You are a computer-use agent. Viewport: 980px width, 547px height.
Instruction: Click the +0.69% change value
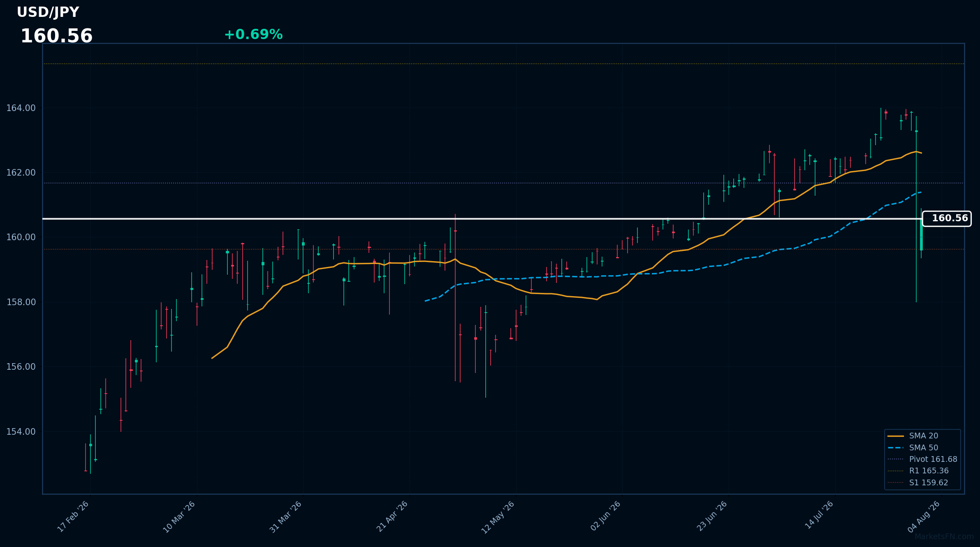[253, 35]
